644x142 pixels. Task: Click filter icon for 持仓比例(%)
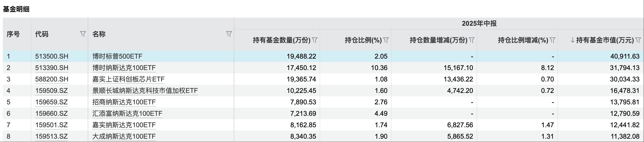(x=386, y=40)
